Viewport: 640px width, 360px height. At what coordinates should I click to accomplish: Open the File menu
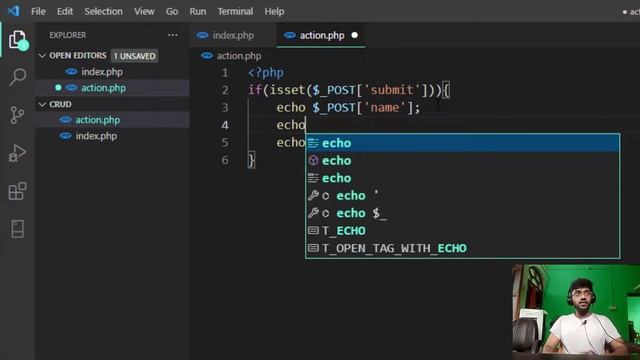tap(38, 11)
